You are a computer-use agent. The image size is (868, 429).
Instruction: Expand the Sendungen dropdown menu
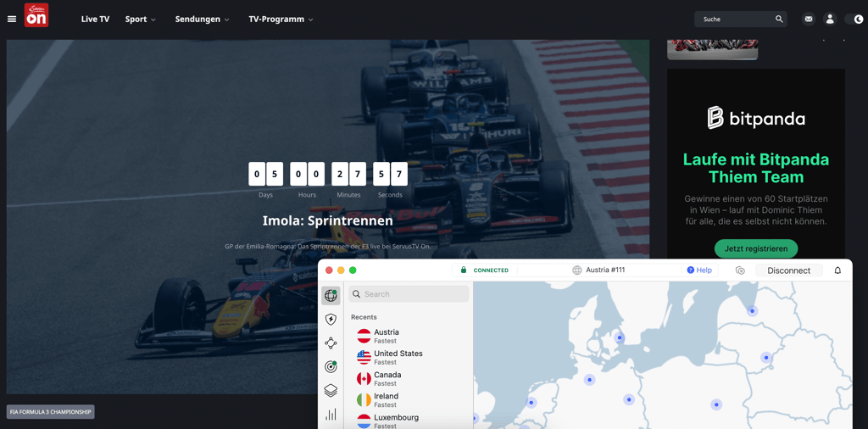pos(202,19)
